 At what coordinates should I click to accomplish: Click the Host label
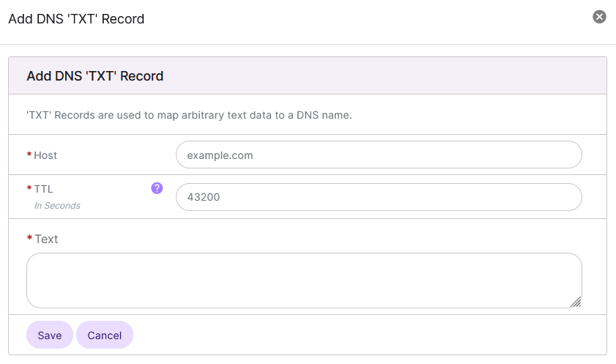(x=45, y=155)
